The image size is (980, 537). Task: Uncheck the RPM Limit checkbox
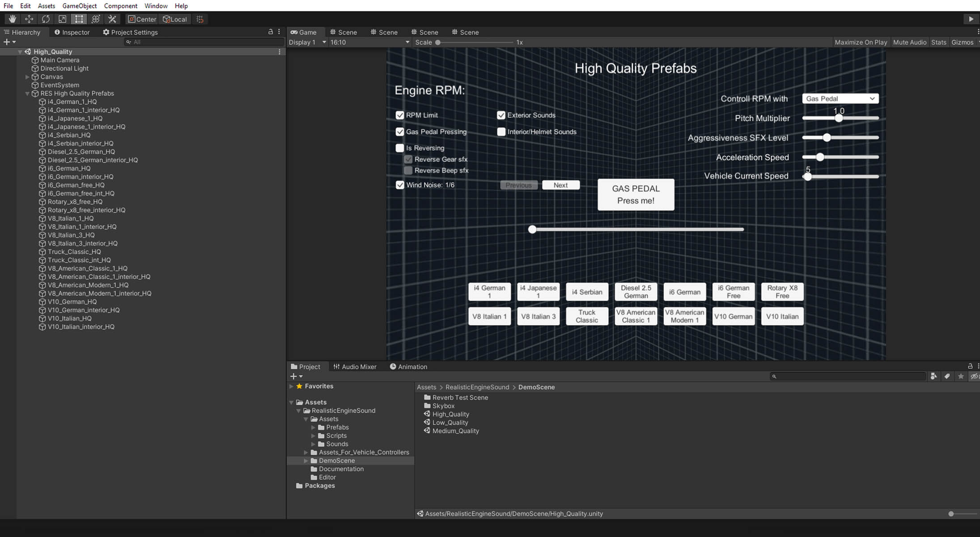point(400,115)
